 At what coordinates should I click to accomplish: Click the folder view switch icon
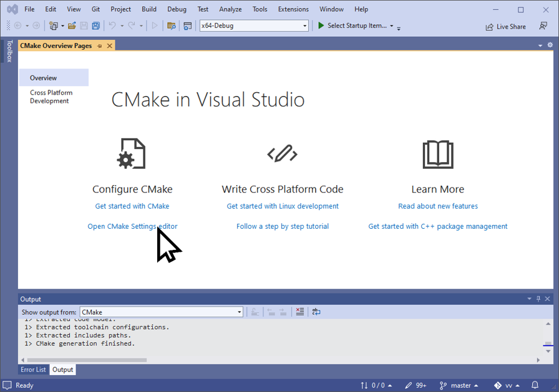pos(172,26)
